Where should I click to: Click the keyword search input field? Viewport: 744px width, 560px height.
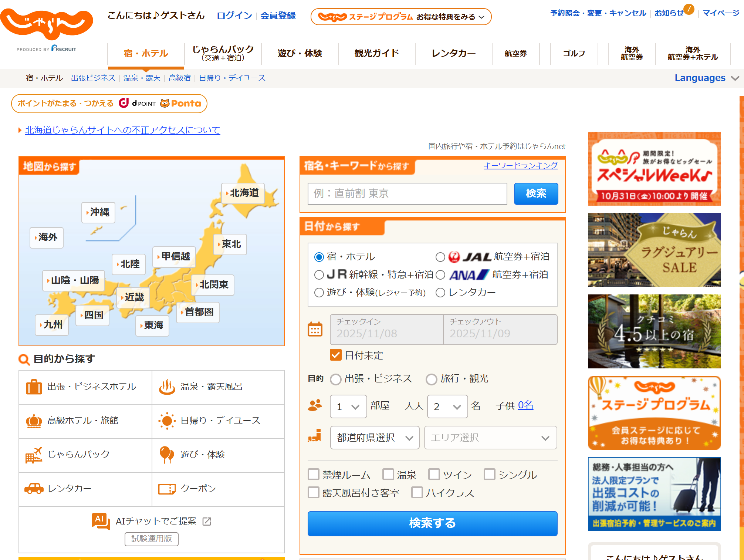click(x=407, y=193)
